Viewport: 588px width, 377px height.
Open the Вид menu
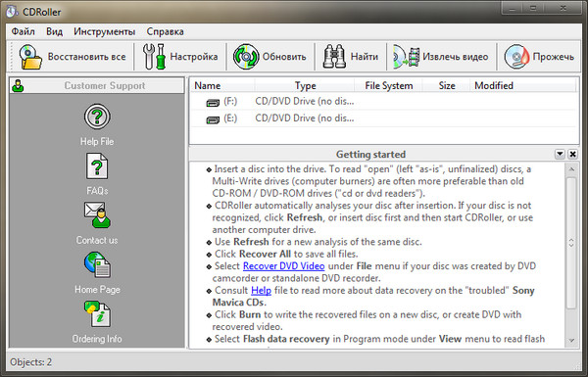coord(54,31)
